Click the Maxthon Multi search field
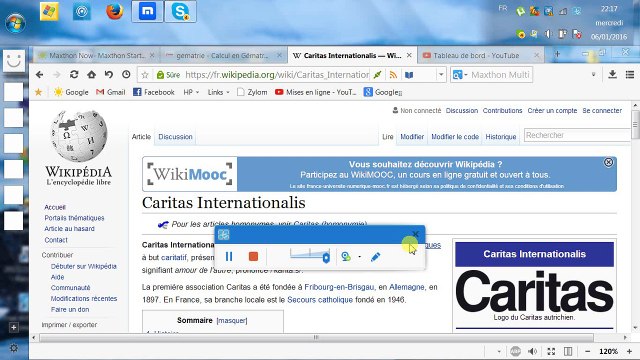The height and width of the screenshot is (360, 640). pos(500,75)
